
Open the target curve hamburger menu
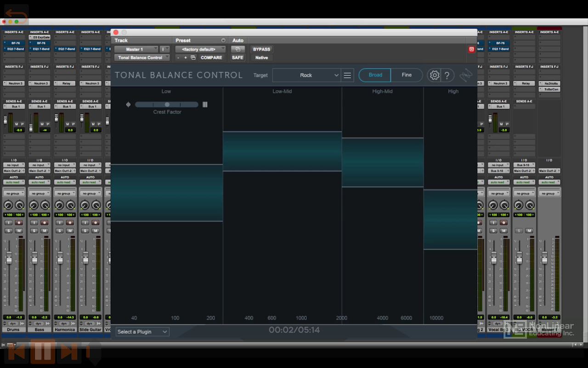[347, 75]
